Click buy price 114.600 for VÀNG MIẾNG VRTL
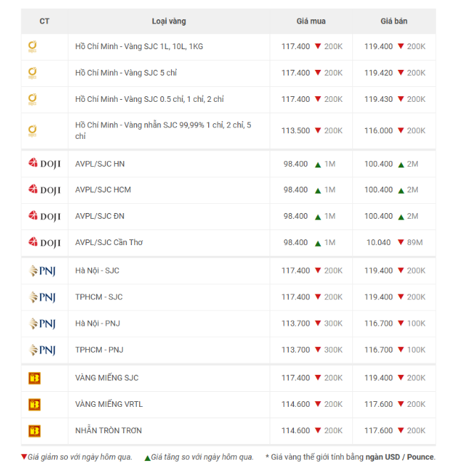The height and width of the screenshot is (476, 455). click(295, 404)
